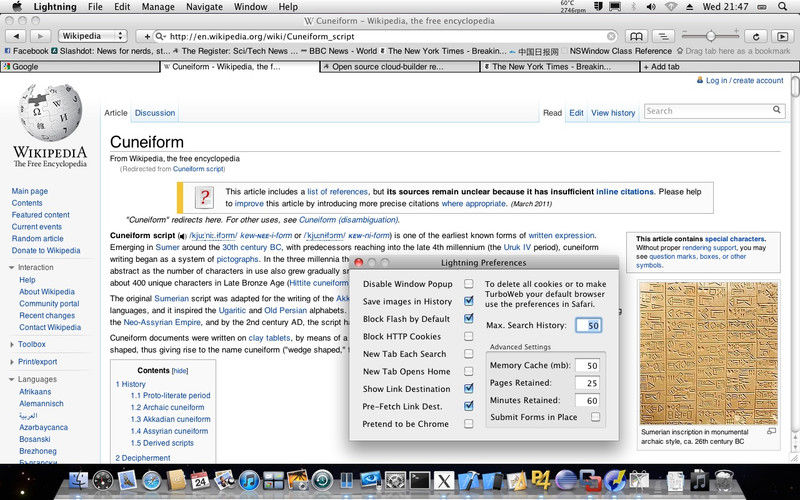Viewport: 800px width, 500px height.
Task: Jump to 1.2 Archaic cuneiform section
Action: [x=167, y=407]
